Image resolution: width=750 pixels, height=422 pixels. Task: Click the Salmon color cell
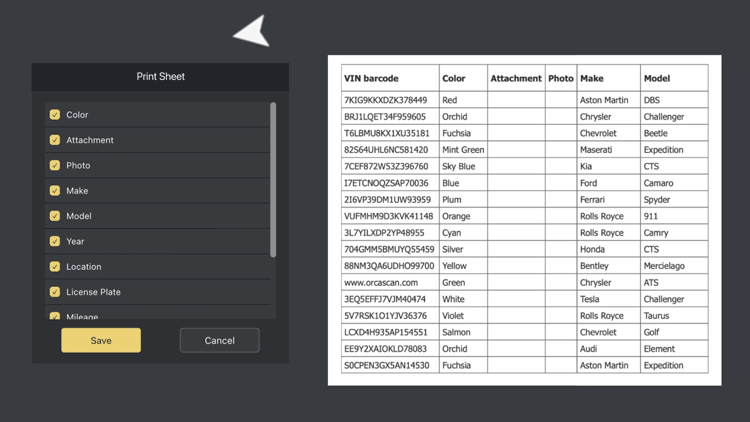coord(463,332)
